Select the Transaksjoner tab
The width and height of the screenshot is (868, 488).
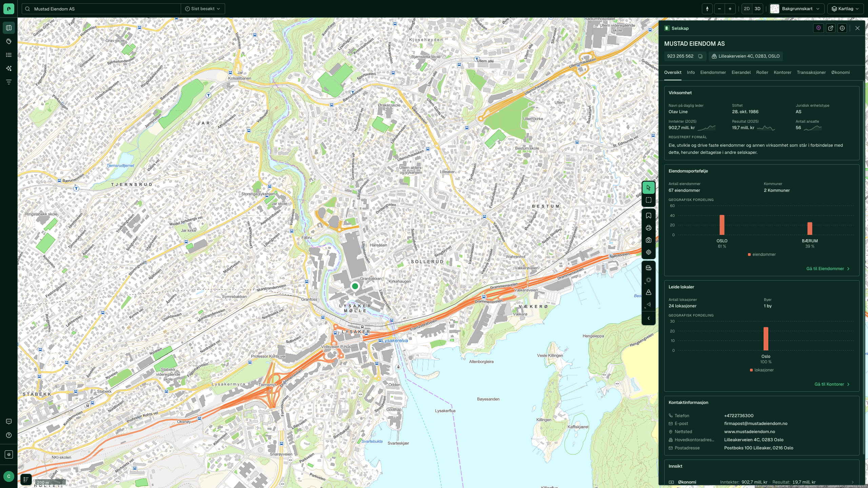[811, 73]
